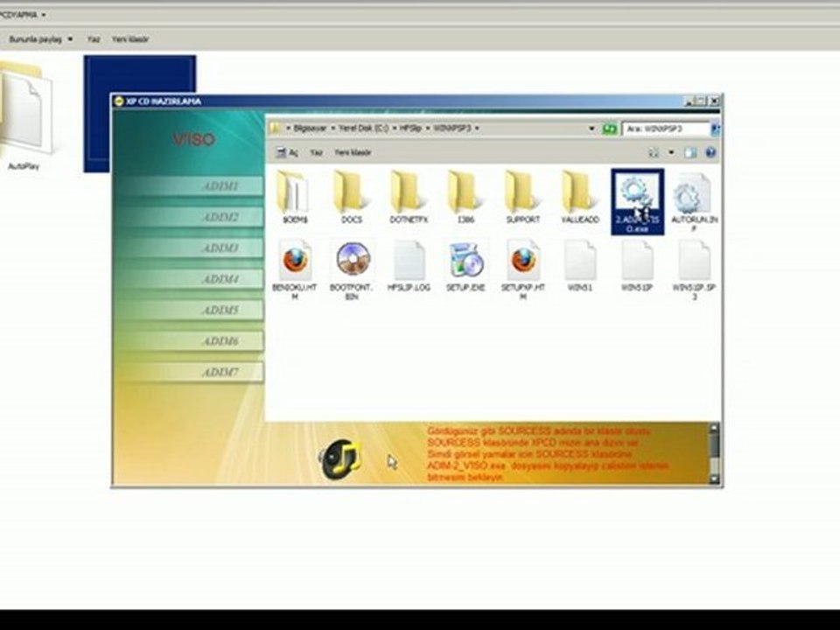
Task: Click the music note speaker icon
Action: (340, 459)
